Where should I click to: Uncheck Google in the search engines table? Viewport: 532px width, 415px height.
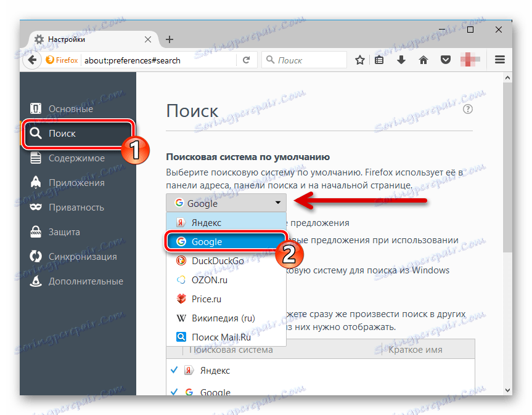pos(174,392)
